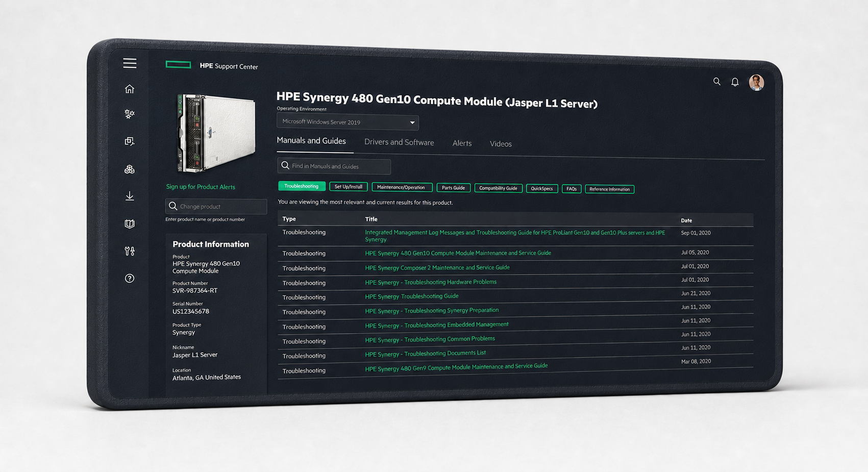
Task: Open Integrated Management Log Messages guide link
Action: [x=515, y=236]
